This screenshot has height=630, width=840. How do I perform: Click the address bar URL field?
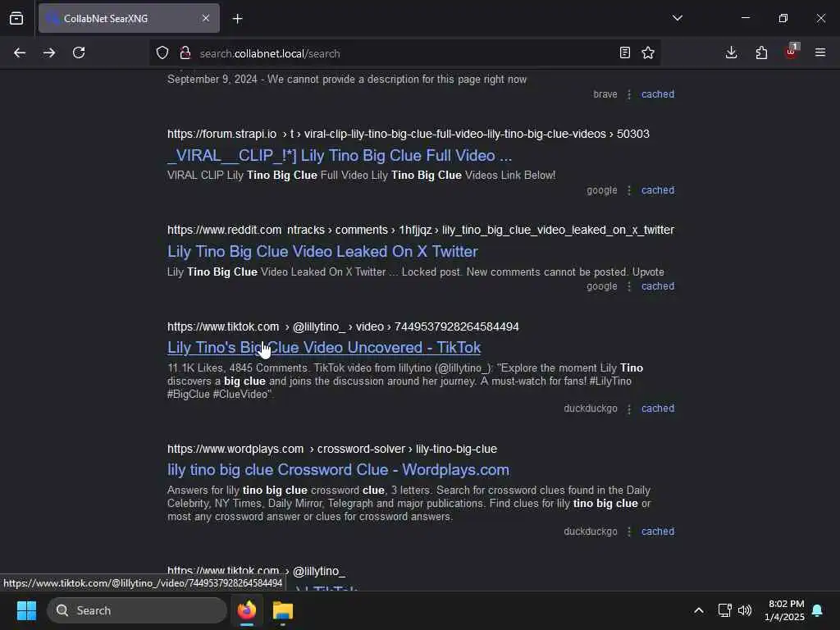point(404,53)
